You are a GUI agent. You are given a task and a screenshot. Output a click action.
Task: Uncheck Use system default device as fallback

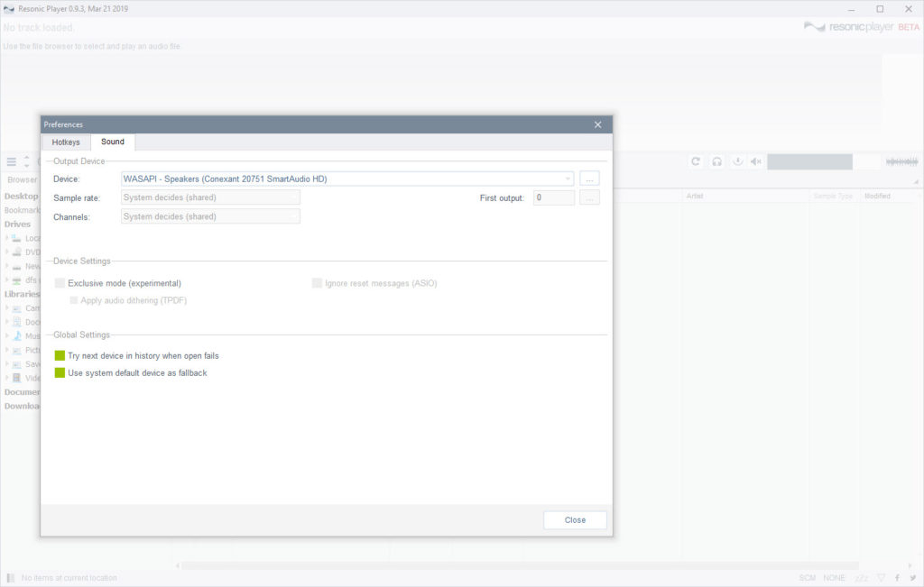[x=60, y=372]
